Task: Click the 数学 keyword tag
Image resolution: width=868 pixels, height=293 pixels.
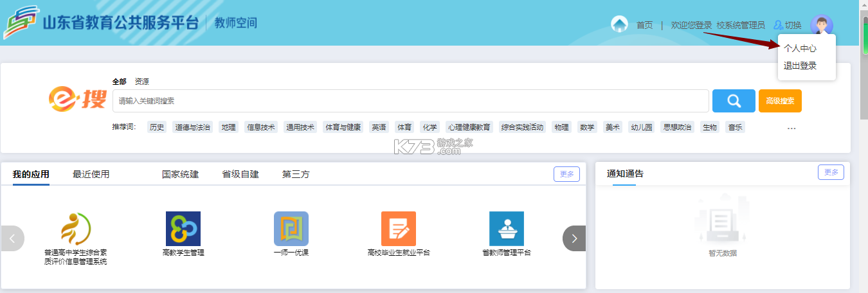Action: pyautogui.click(x=587, y=127)
